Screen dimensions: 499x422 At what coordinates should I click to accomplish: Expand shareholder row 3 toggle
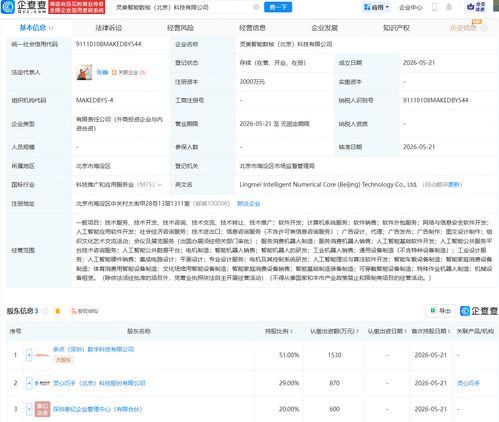[29, 409]
